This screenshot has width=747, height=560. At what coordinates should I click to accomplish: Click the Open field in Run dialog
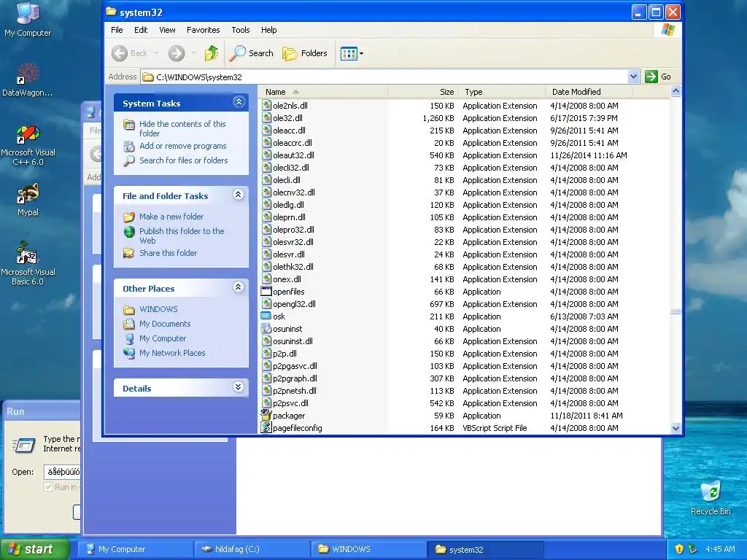[x=63, y=472]
